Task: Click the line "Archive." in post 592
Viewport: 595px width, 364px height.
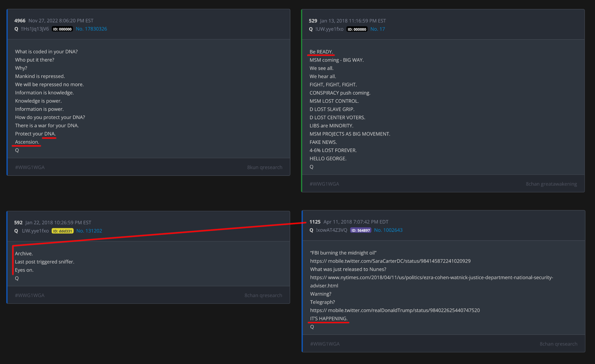Action: click(x=24, y=254)
